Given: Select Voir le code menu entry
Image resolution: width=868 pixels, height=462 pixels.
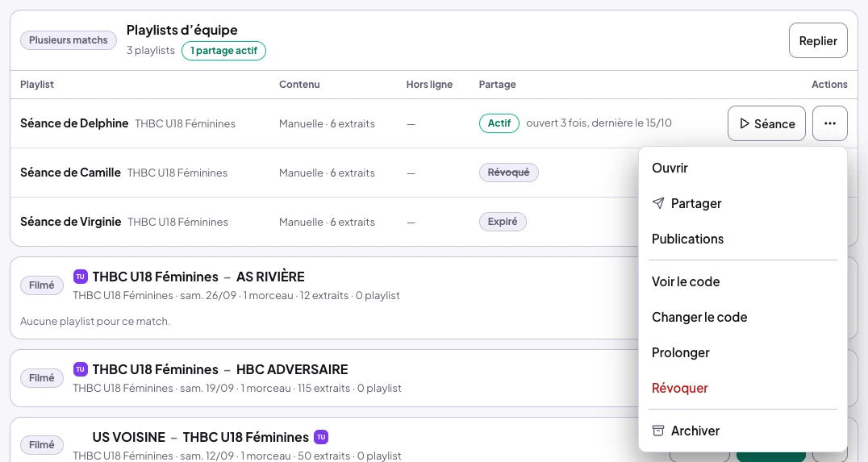Looking at the screenshot, I should pos(742,281).
